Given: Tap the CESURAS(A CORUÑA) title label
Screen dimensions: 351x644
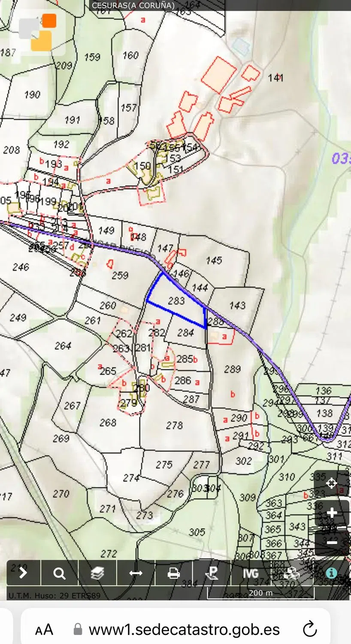Looking at the screenshot, I should coord(133,6).
